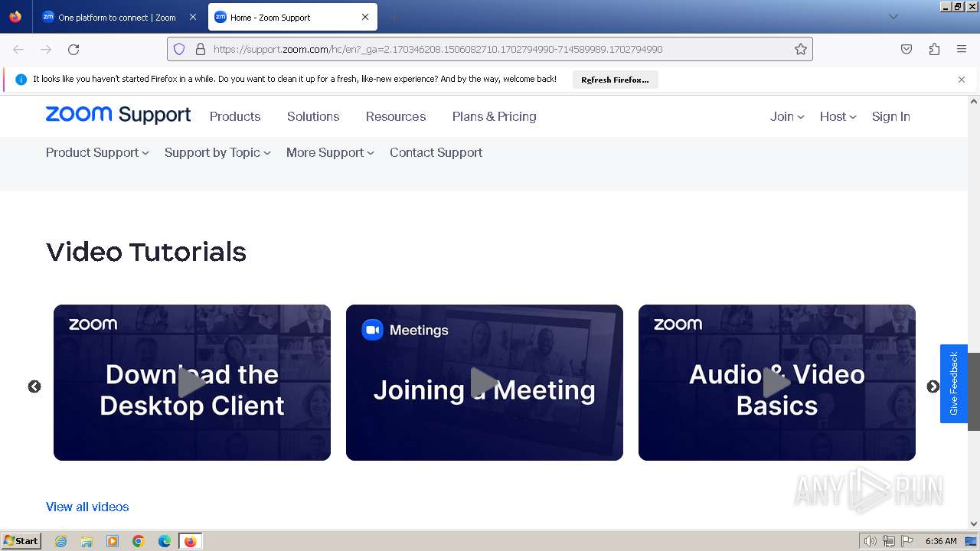Play the Audio & Video Basics video
The height and width of the screenshot is (551, 980).
pos(777,383)
